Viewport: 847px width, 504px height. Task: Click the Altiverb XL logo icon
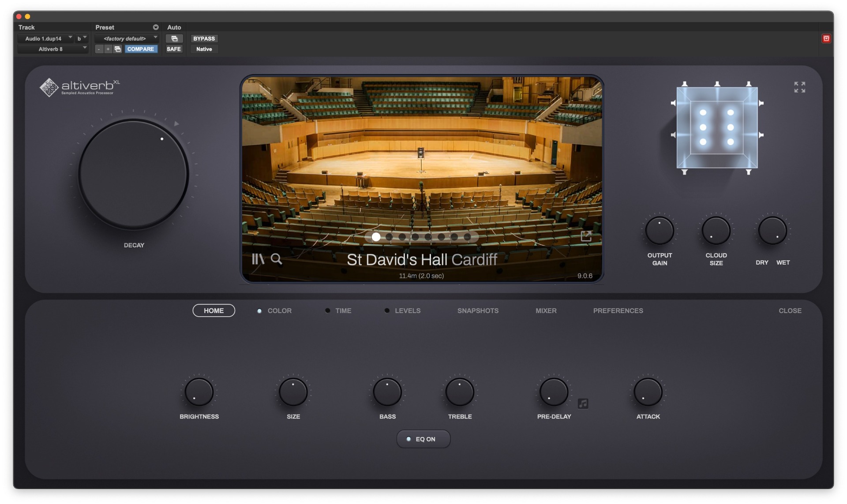pyautogui.click(x=47, y=88)
